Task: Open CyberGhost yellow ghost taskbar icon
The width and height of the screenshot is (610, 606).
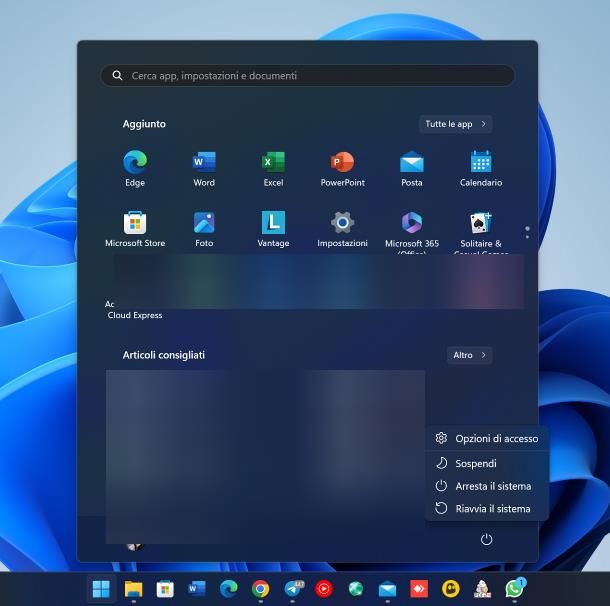Action: click(451, 589)
